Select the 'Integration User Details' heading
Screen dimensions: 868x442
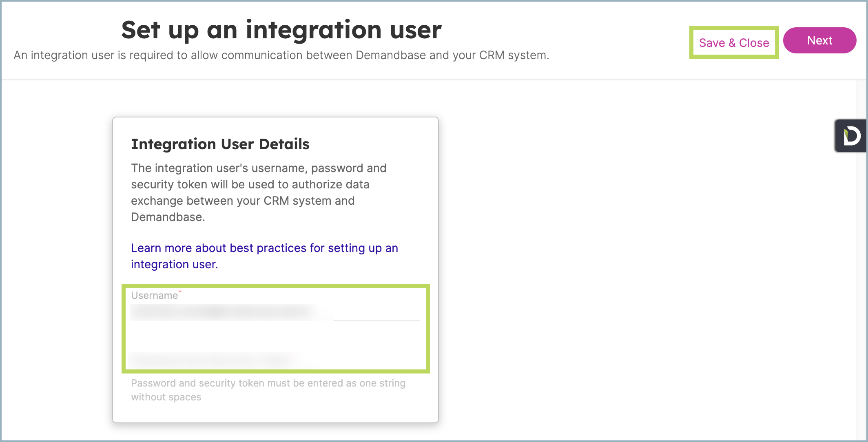220,144
